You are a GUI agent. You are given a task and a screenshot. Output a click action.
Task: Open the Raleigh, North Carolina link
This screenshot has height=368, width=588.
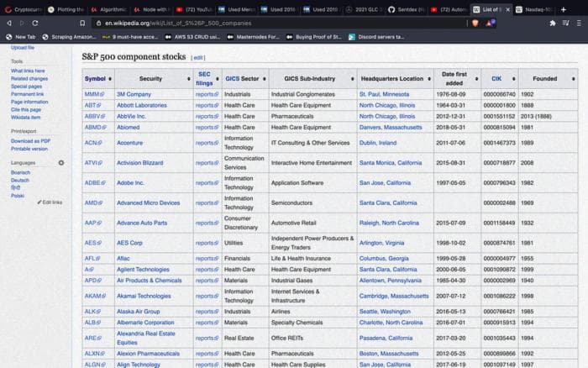389,223
